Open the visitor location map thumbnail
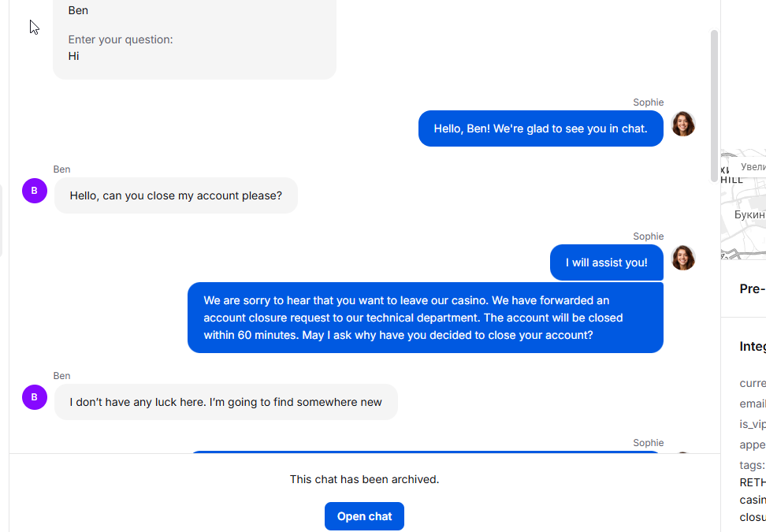This screenshot has width=766, height=532. [x=743, y=204]
